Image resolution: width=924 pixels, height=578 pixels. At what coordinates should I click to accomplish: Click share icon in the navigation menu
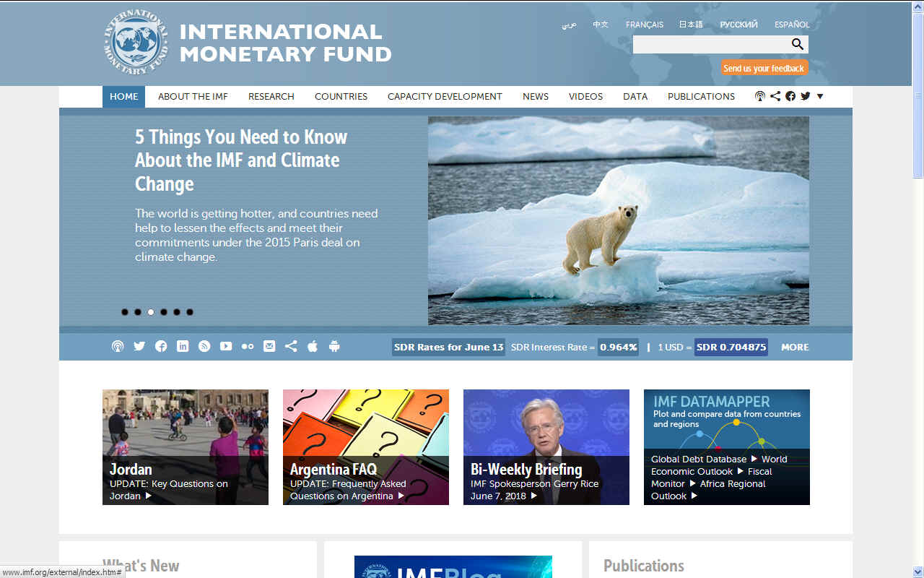[x=775, y=96]
